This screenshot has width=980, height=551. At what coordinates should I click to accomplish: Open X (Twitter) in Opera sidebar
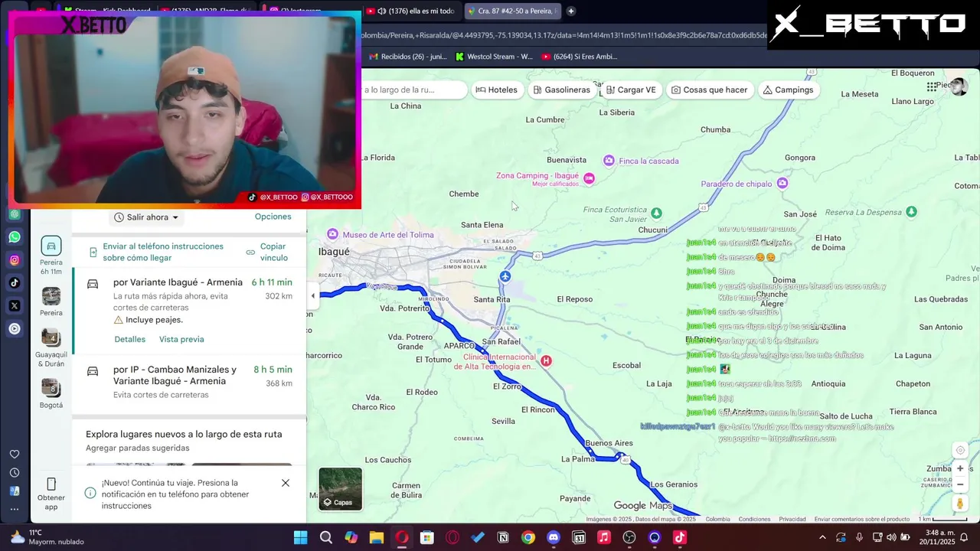tap(15, 306)
